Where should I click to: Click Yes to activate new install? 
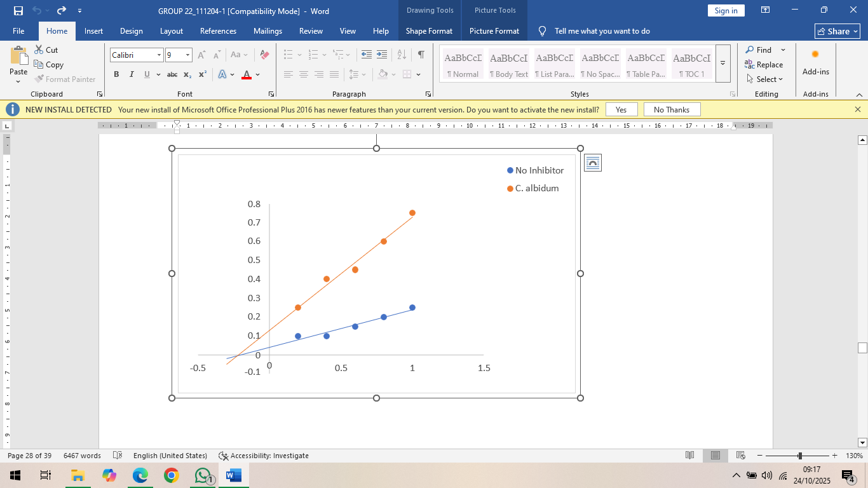point(621,110)
